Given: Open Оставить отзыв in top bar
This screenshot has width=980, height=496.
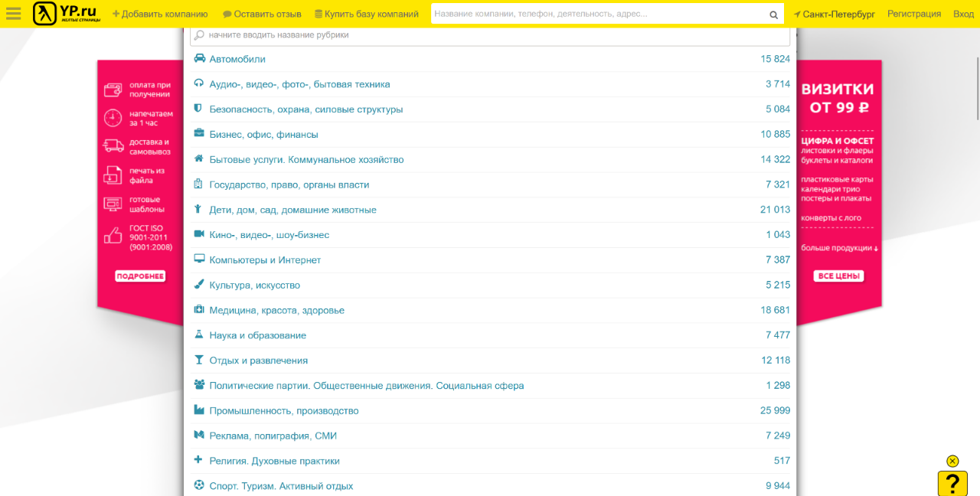Looking at the screenshot, I should click(262, 14).
